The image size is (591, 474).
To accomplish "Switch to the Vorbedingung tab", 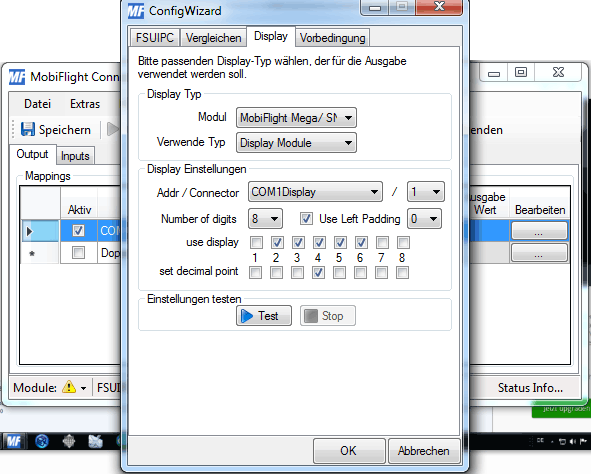I will (332, 38).
